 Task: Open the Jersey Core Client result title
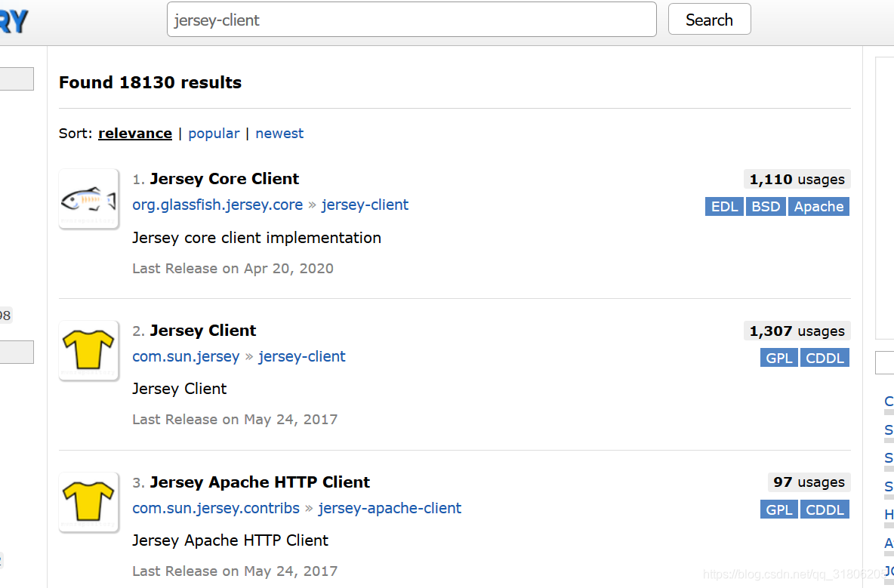click(x=224, y=179)
